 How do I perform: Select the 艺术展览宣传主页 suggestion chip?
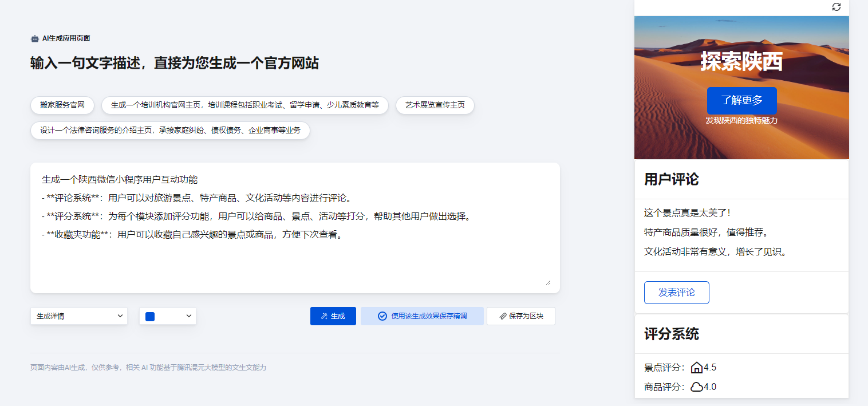(435, 105)
